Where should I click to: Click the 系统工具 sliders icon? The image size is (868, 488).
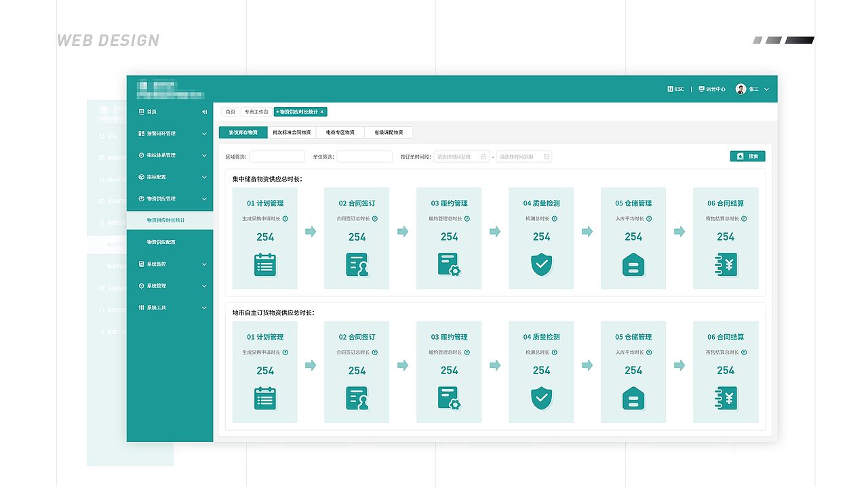click(x=141, y=308)
